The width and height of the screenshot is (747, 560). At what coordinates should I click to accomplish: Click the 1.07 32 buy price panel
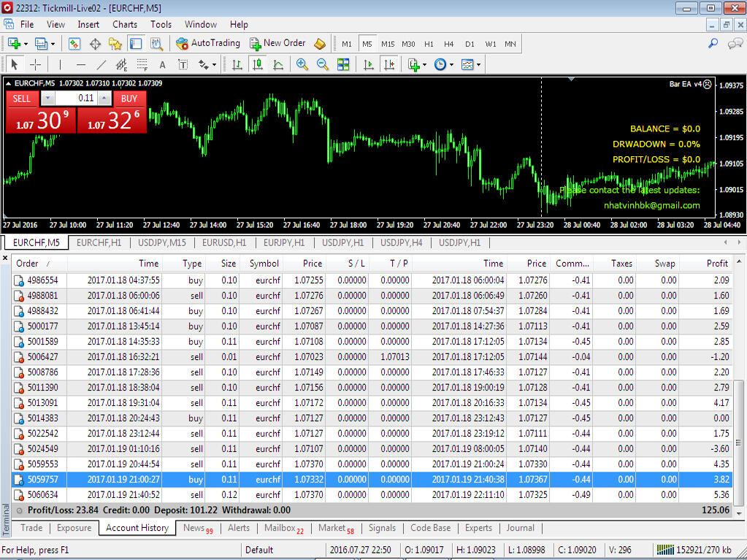[112, 120]
